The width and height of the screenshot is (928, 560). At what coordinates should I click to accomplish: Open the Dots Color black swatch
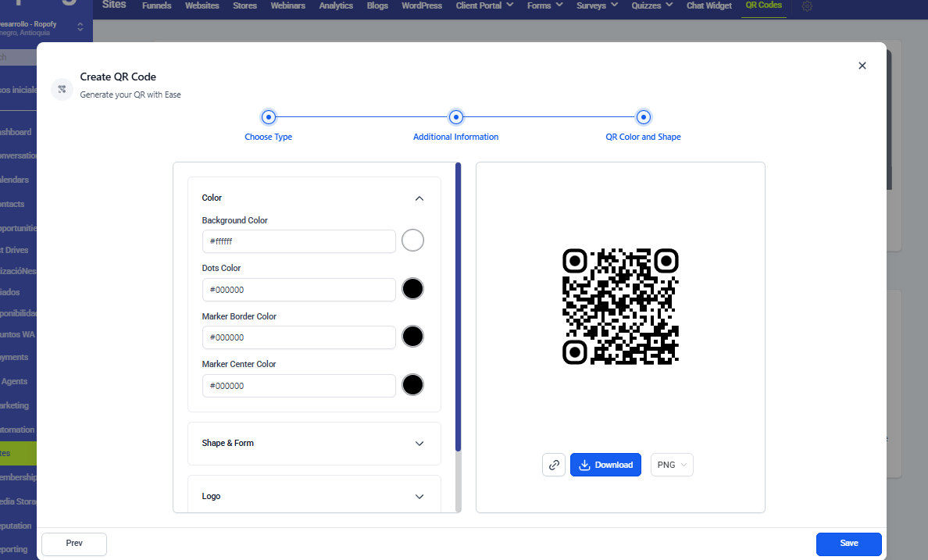[x=412, y=289]
